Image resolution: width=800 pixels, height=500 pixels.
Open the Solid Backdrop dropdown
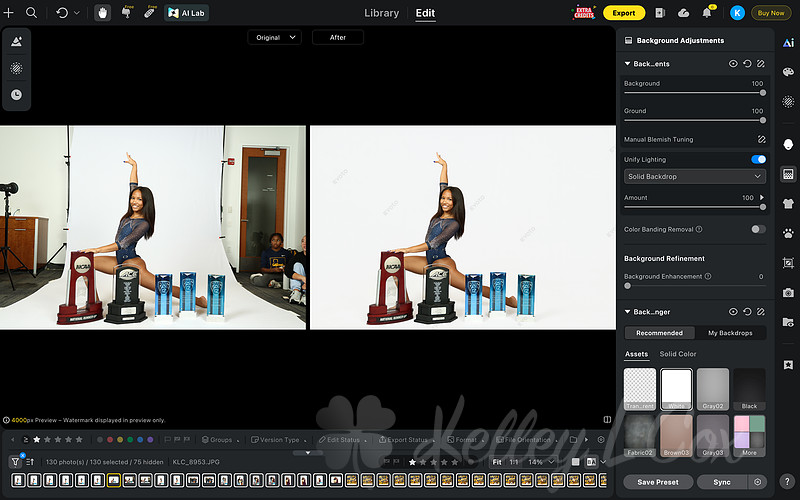tap(694, 177)
